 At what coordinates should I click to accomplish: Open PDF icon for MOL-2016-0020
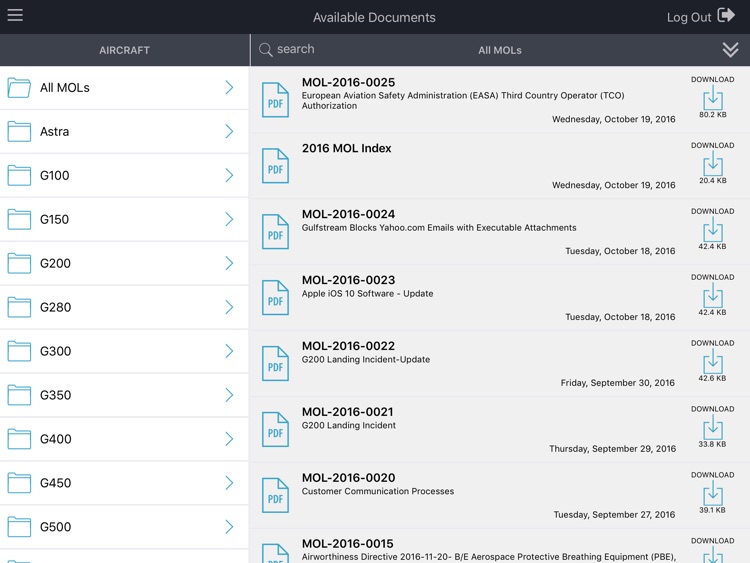coord(275,496)
